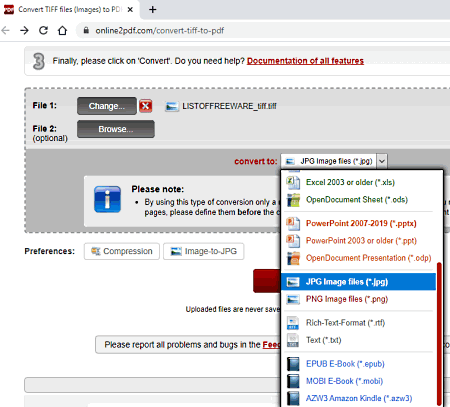Go back in browser history
The image size is (450, 407).
(x=6, y=31)
